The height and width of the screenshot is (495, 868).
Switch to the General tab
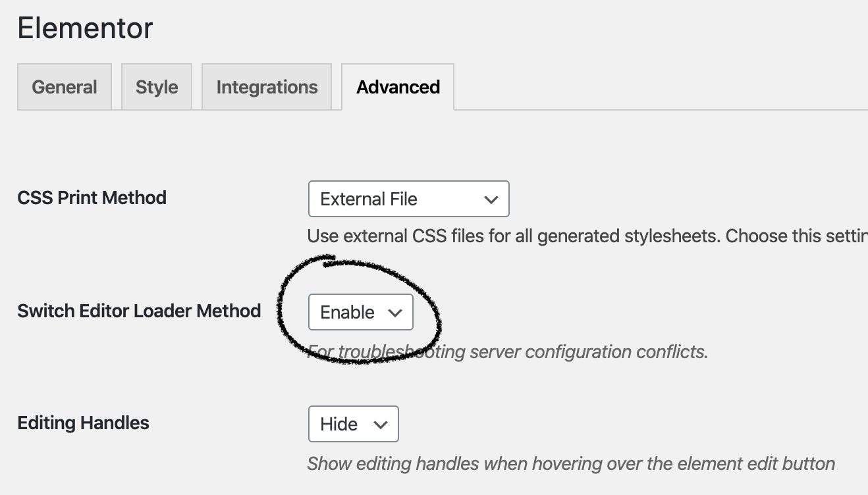(x=64, y=86)
